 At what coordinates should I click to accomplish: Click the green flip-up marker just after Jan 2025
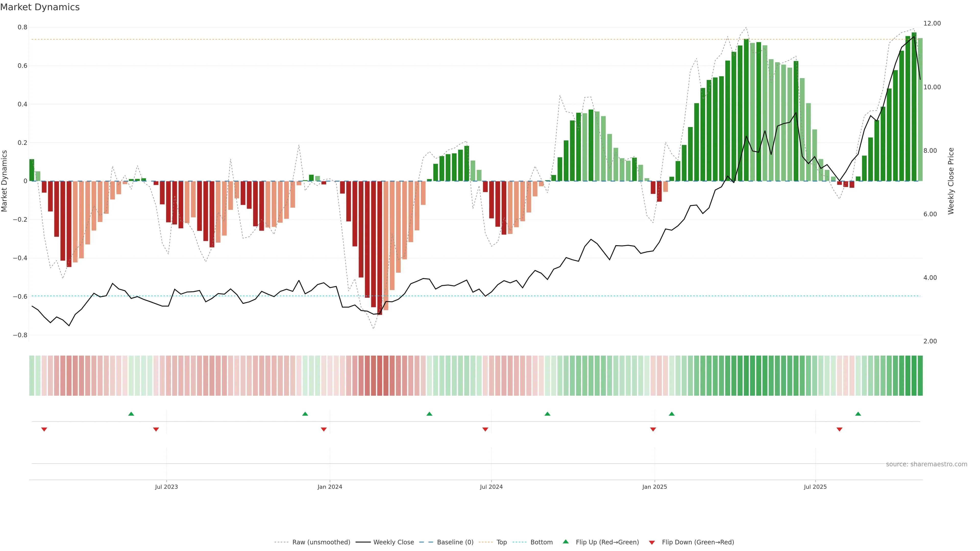tap(671, 414)
